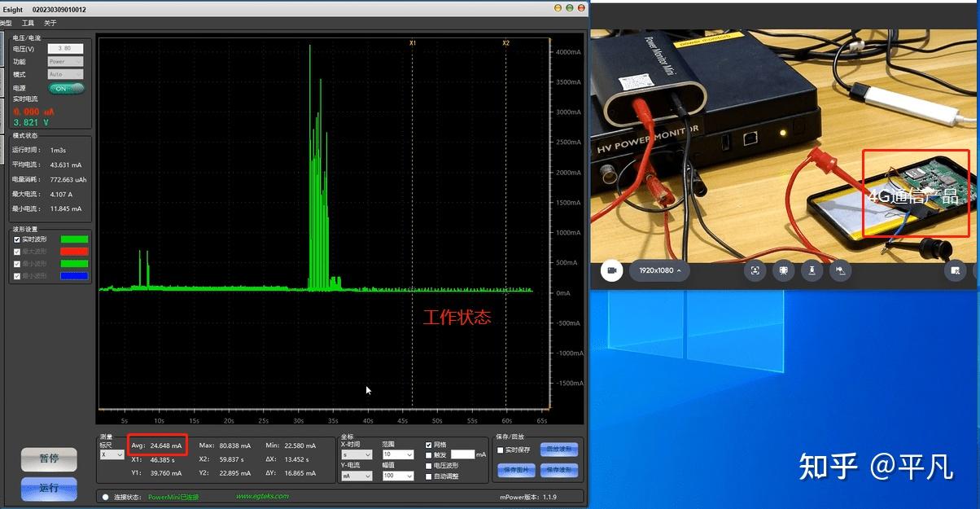This screenshot has height=509, width=980.
Task: Click the mA trigger value input field
Action: point(462,454)
